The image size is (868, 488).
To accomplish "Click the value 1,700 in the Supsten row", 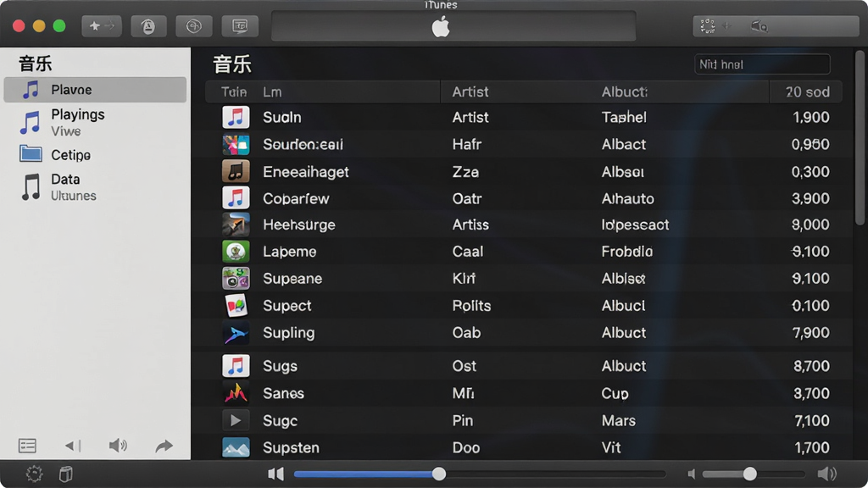I will 811,447.
